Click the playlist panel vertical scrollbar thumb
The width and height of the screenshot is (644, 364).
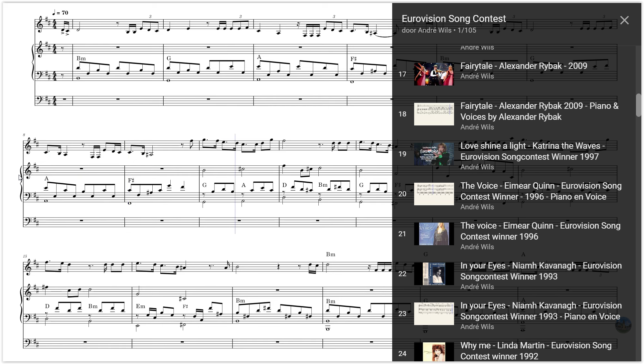[638, 105]
